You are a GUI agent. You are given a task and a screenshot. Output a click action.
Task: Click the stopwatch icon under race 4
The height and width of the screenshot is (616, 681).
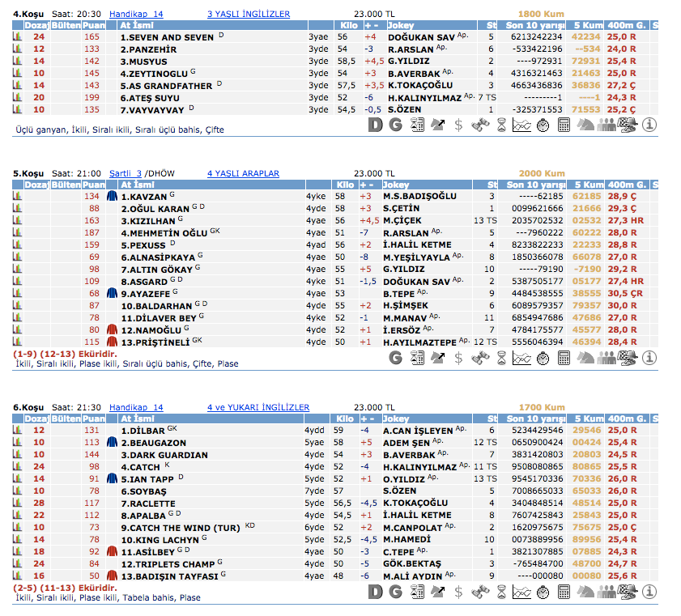(x=543, y=125)
